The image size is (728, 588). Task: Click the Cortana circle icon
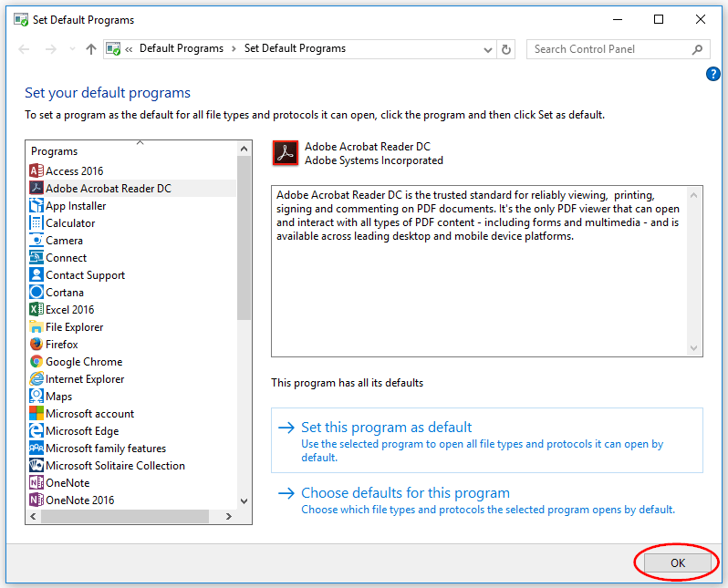36,292
